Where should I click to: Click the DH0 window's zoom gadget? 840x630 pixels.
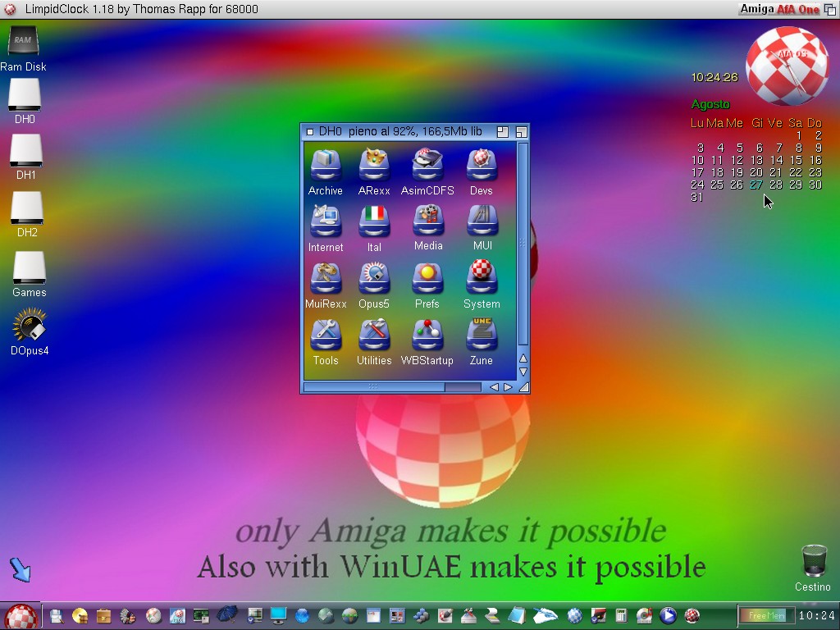click(503, 131)
